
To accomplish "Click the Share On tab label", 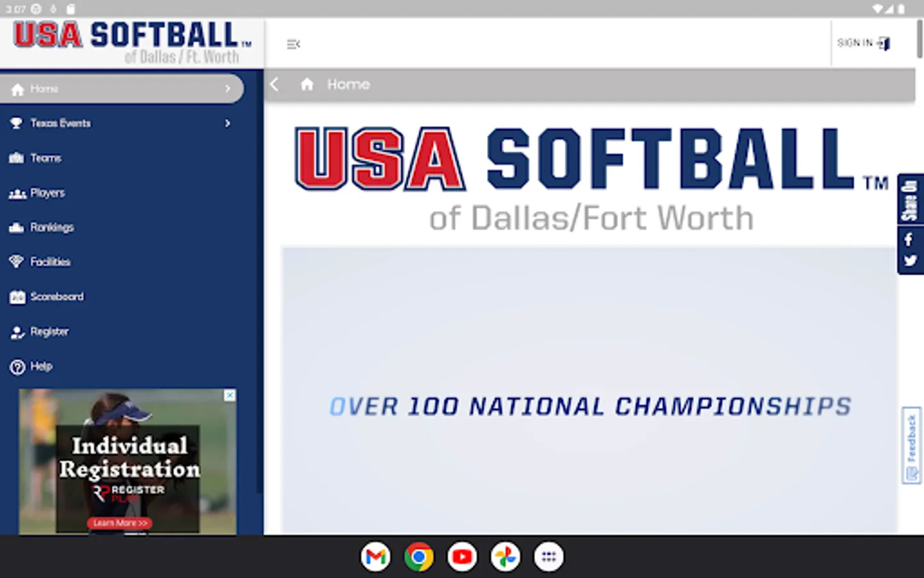I will (910, 200).
